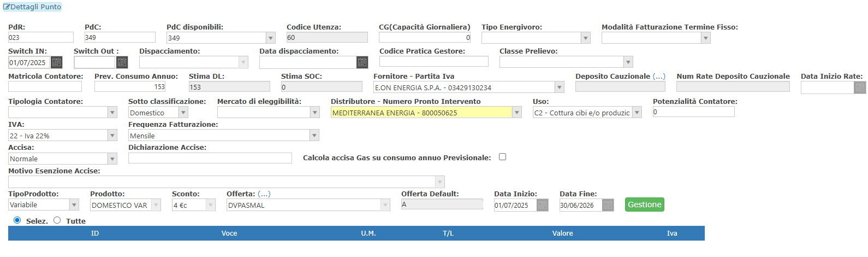The image size is (868, 257).
Task: Click the Data Fine date field
Action: (581, 205)
